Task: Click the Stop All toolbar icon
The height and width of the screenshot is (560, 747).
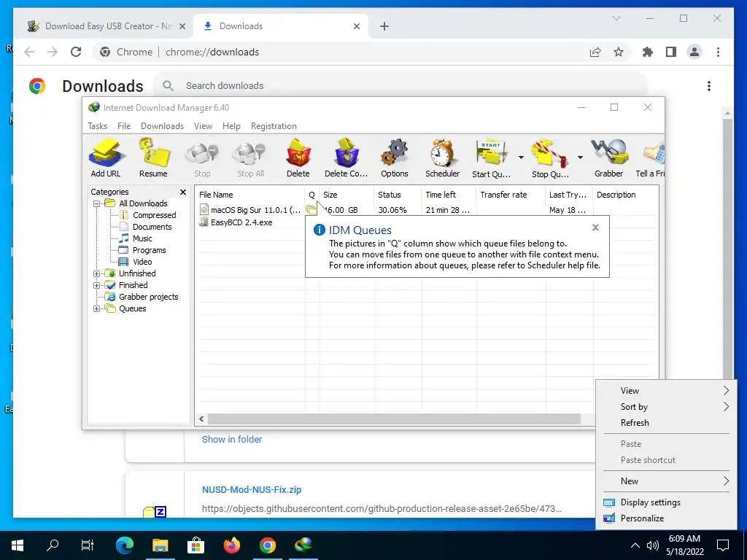Action: 250,157
